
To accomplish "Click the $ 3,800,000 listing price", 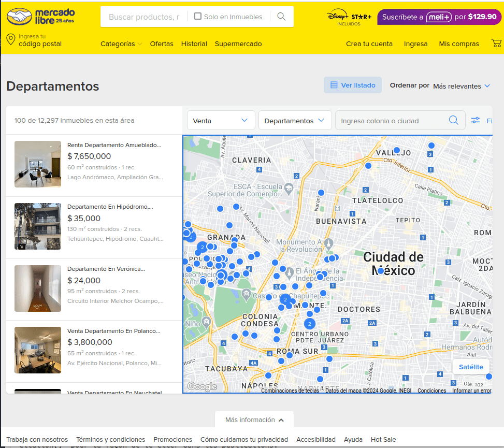I will point(90,342).
